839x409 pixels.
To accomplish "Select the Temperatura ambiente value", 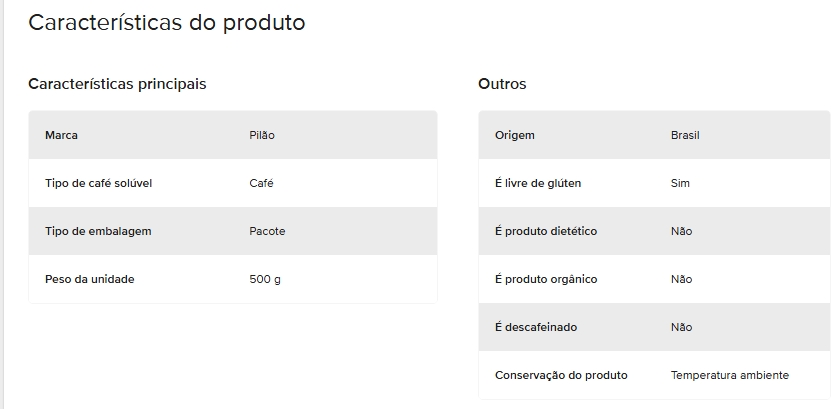I will pyautogui.click(x=730, y=375).
